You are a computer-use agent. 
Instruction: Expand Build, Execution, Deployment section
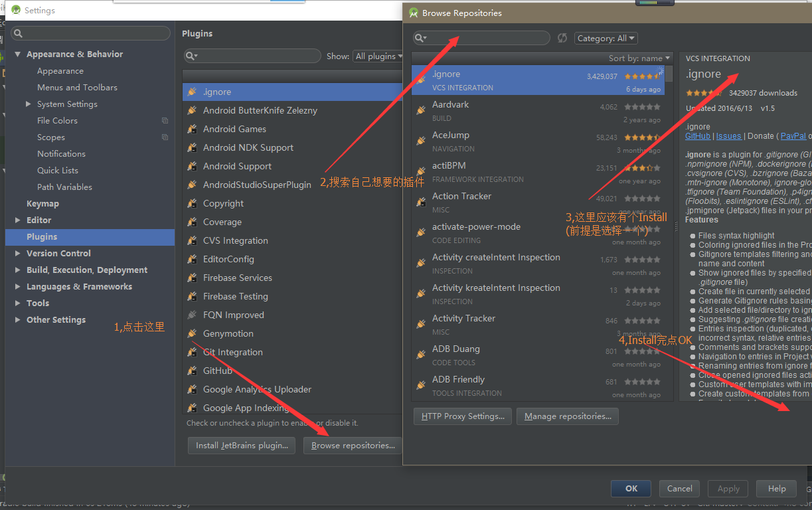click(18, 270)
